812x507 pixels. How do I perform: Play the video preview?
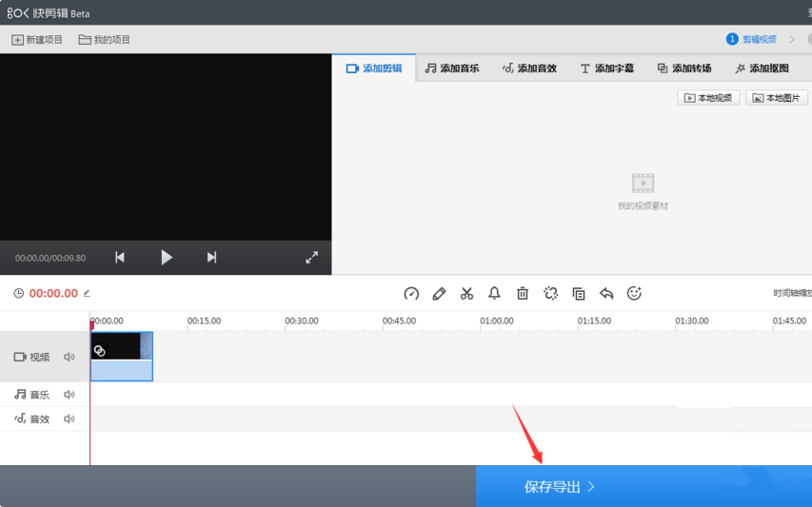pyautogui.click(x=167, y=258)
